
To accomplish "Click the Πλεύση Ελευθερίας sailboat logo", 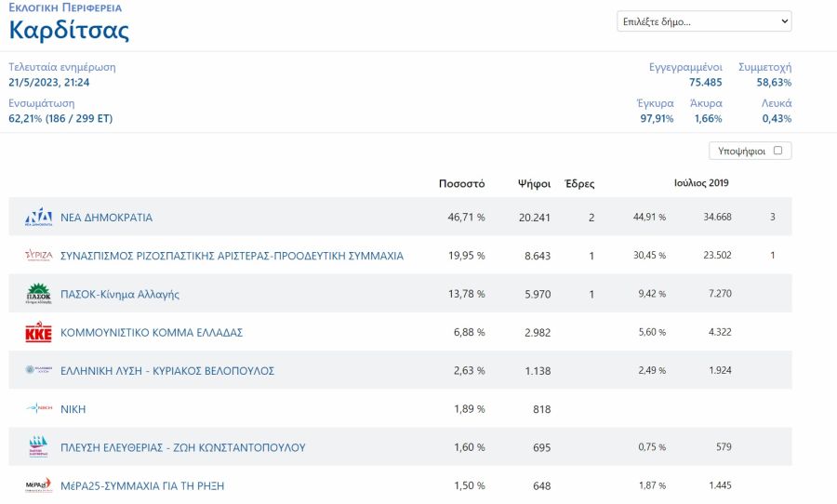I will 38,447.
